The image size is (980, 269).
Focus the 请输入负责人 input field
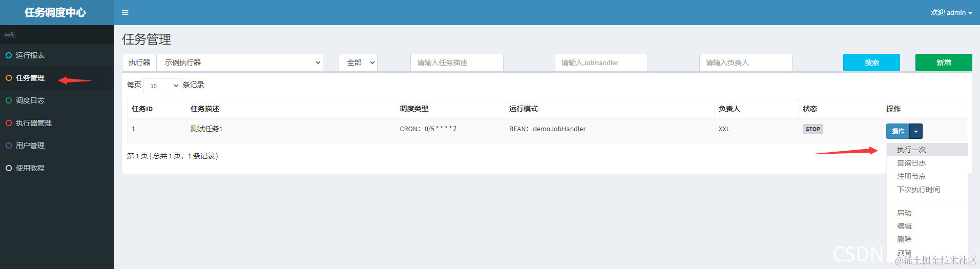click(746, 63)
